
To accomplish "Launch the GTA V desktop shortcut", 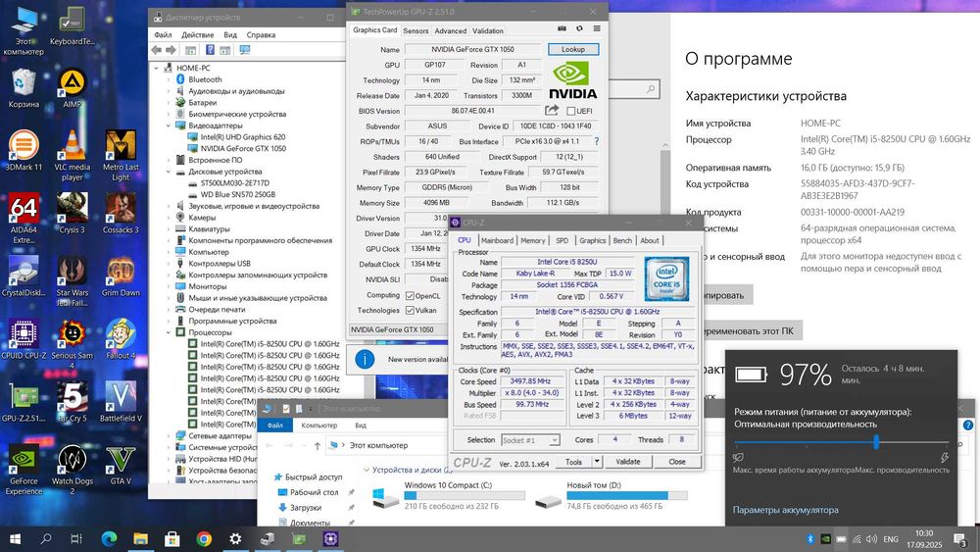I will [x=121, y=465].
